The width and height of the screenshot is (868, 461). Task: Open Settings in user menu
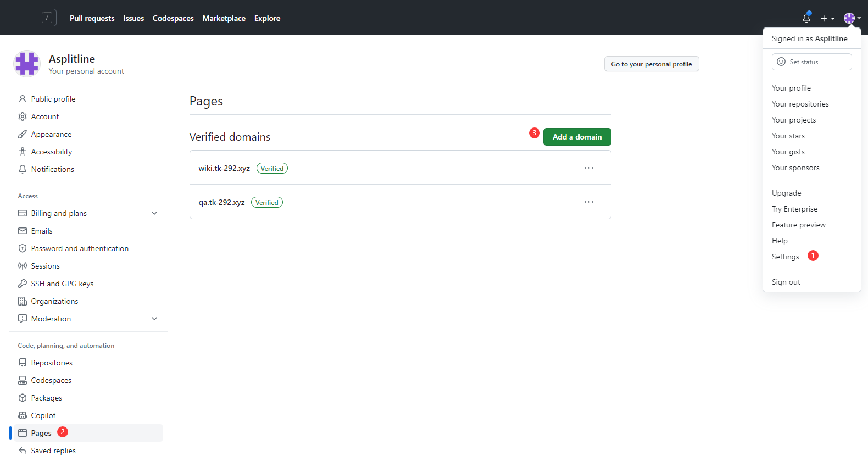[x=786, y=257]
